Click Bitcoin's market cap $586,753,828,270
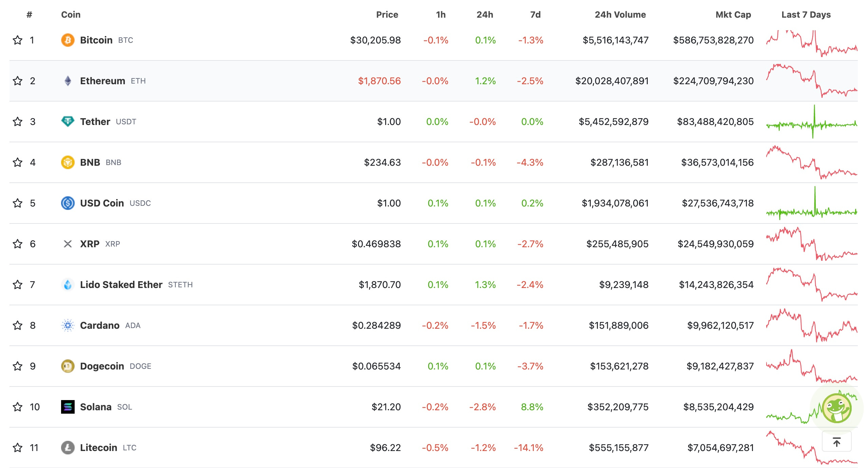Image resolution: width=868 pixels, height=468 pixels. click(713, 40)
